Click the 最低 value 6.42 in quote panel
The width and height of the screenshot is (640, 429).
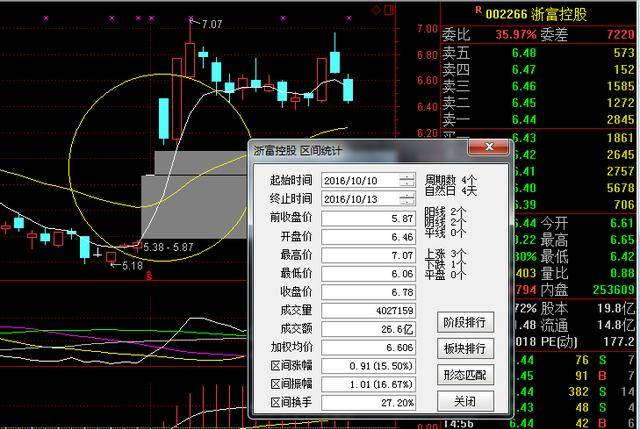click(x=622, y=256)
